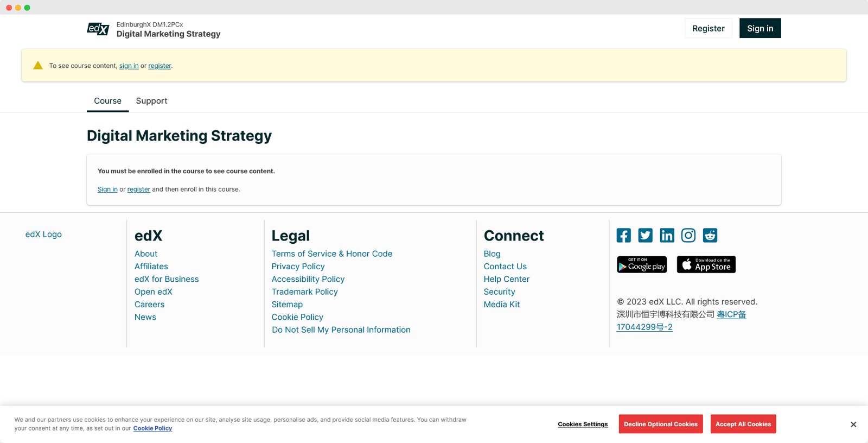
Task: Open Cookie Policy link in cookie banner
Action: 152,428
